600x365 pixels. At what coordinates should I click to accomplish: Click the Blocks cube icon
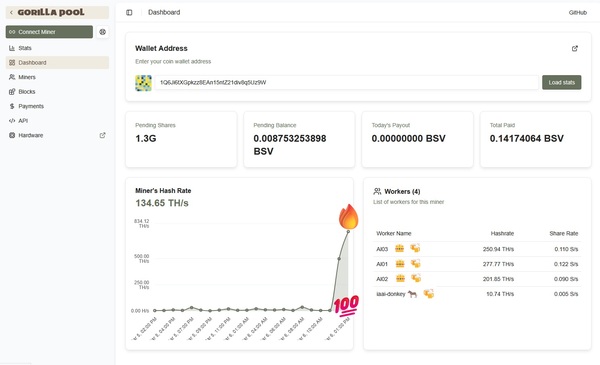(x=12, y=91)
